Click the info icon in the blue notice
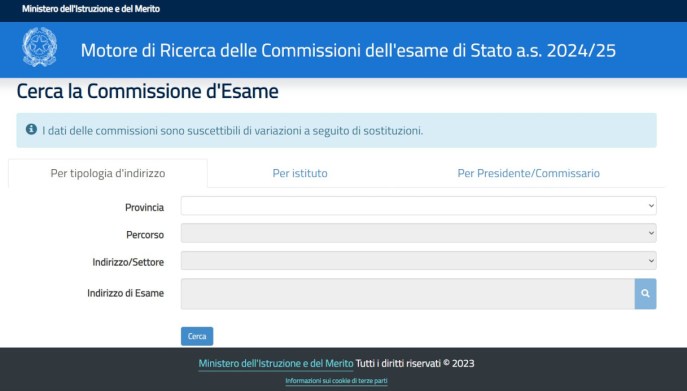 (x=31, y=129)
